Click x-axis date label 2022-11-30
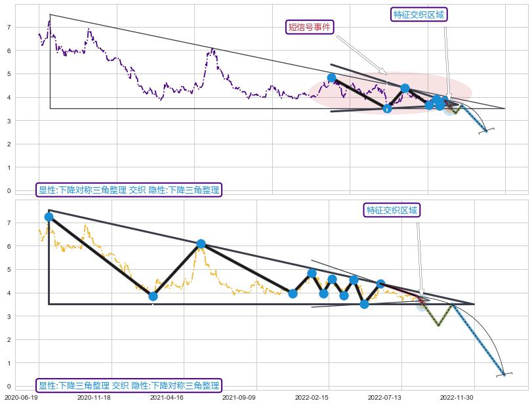Screen dimensions: 532x405 pos(456,397)
